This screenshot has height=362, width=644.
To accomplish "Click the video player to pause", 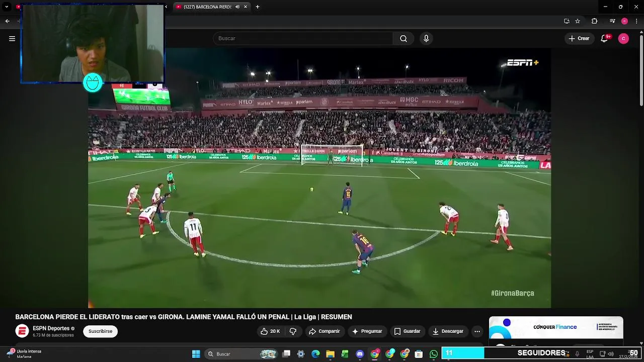I will 319,178.
